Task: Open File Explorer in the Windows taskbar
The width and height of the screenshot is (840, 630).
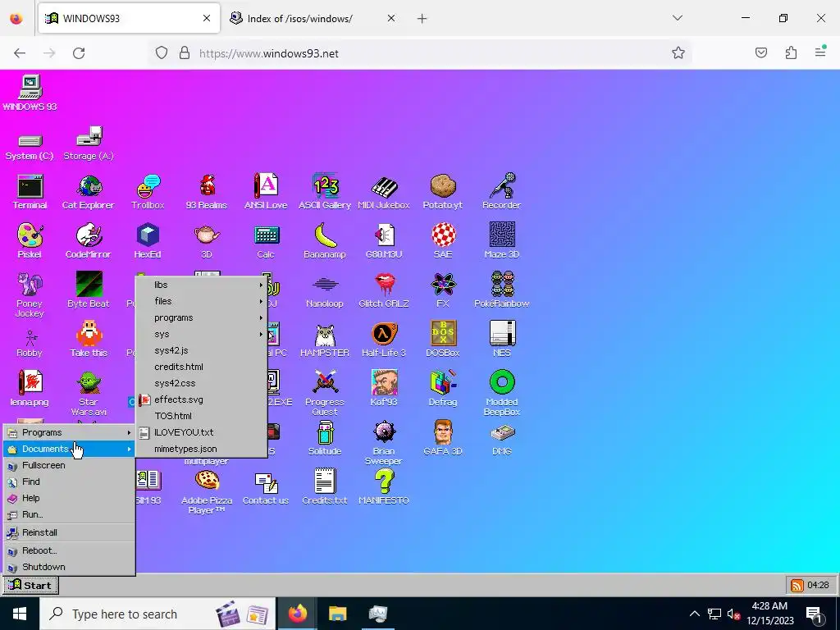Action: pos(337,614)
